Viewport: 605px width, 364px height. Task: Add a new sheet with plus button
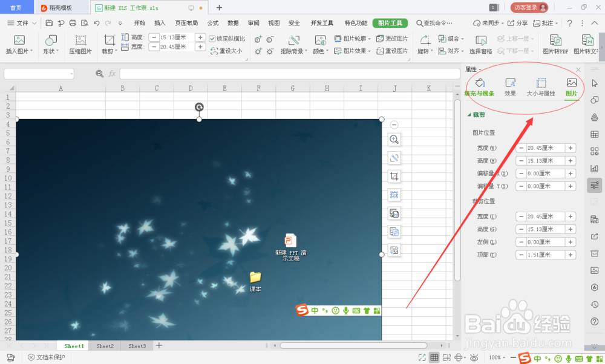point(159,345)
